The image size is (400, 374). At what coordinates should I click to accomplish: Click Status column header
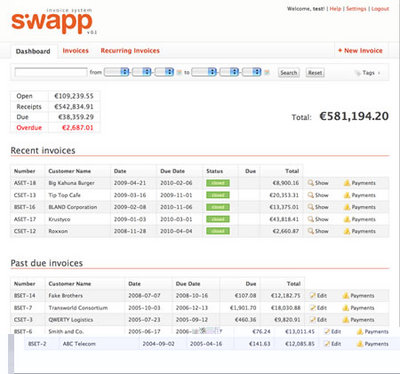click(214, 171)
